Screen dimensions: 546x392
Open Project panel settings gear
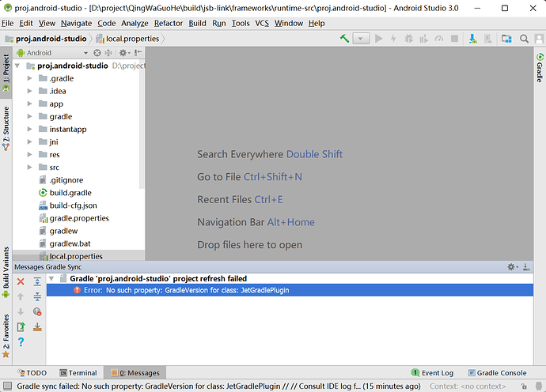[x=124, y=52]
